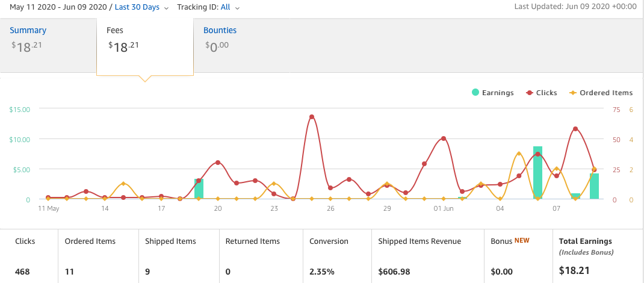Select the Clicks data point on June 1

(x=444, y=138)
